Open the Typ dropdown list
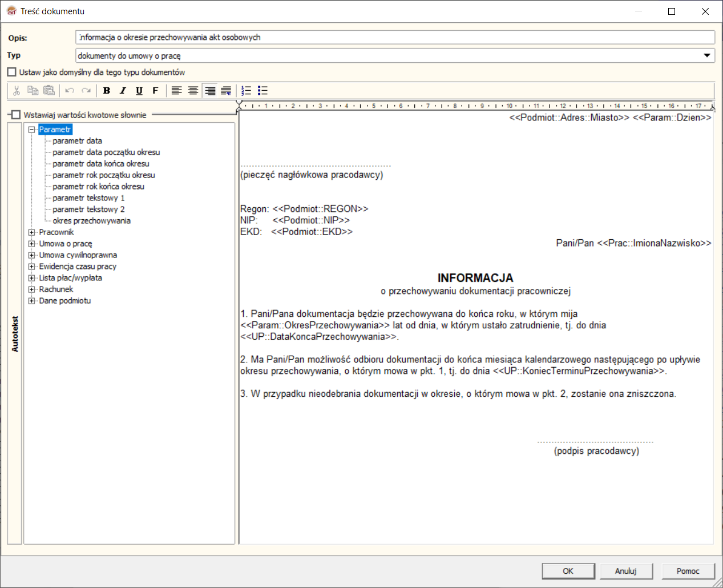Screen dimensions: 723x588 click(707, 55)
